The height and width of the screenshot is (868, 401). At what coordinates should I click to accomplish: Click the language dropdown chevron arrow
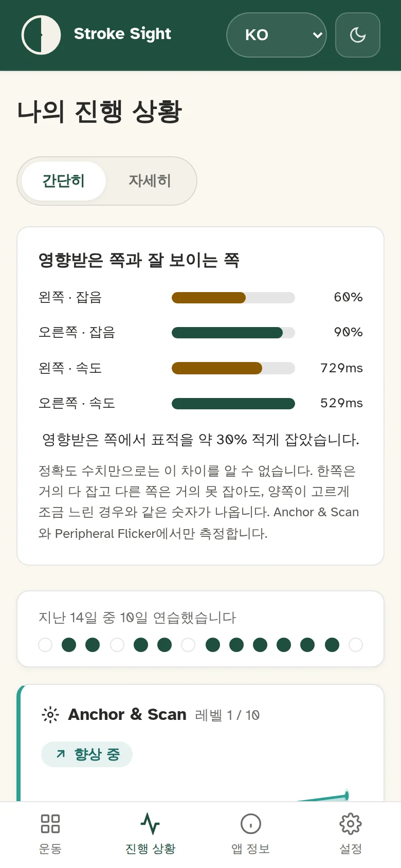click(x=317, y=35)
